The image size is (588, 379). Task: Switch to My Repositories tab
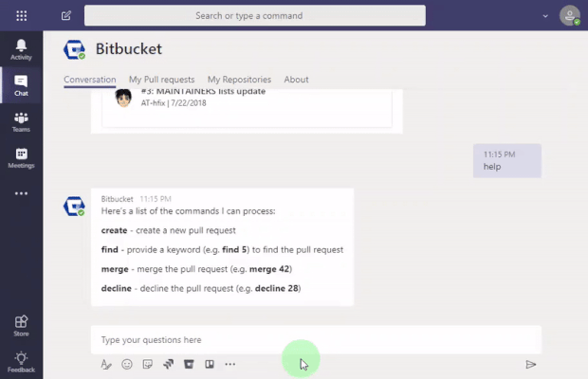[239, 80]
